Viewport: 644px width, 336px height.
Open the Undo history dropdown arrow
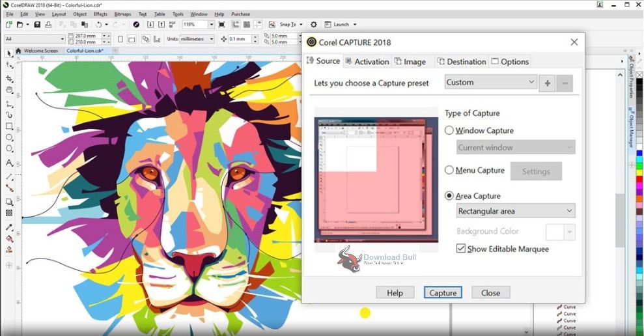point(106,25)
